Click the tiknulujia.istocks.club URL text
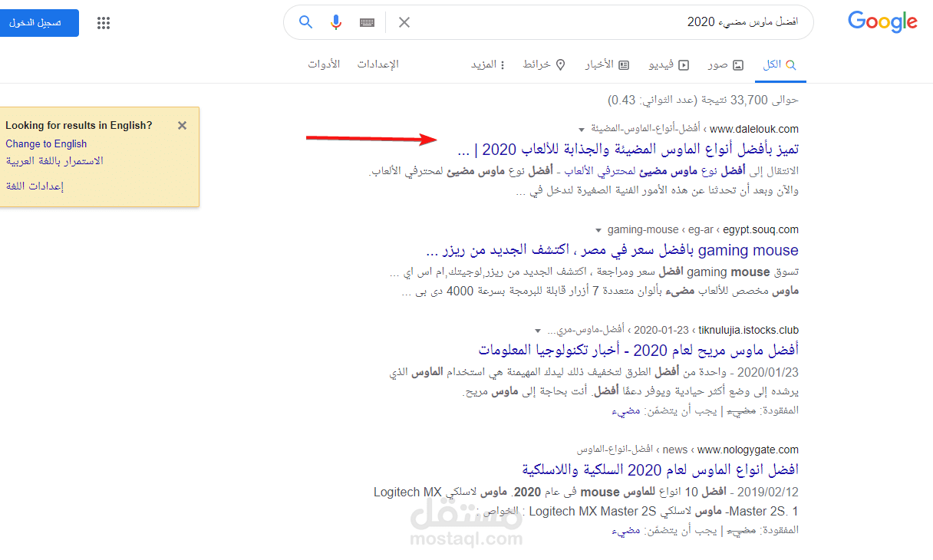Screen dimensions: 933x560 pyautogui.click(x=749, y=331)
